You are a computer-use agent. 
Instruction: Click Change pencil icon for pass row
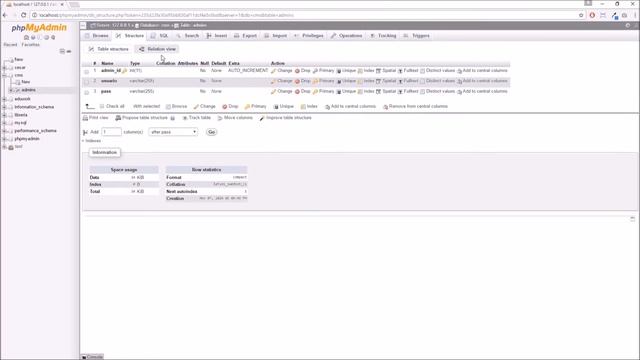(x=273, y=92)
